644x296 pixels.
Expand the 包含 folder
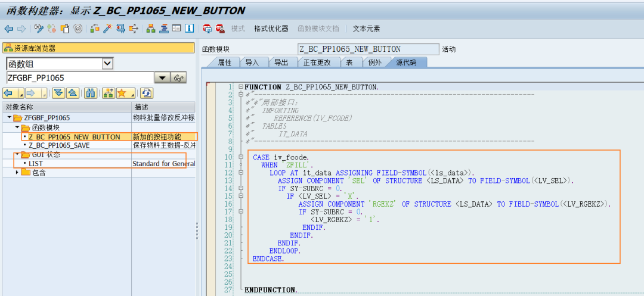(x=17, y=173)
